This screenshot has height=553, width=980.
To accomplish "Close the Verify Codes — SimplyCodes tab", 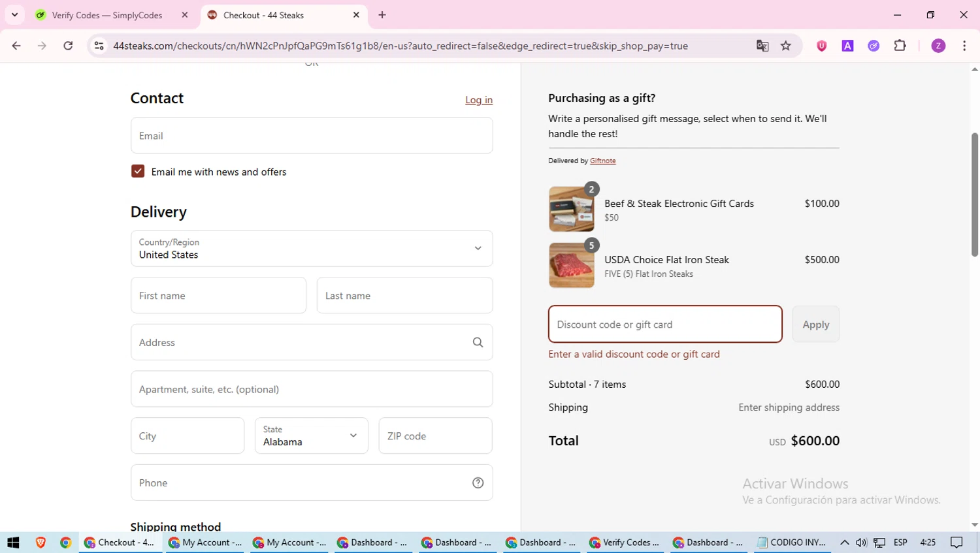I will pyautogui.click(x=185, y=15).
